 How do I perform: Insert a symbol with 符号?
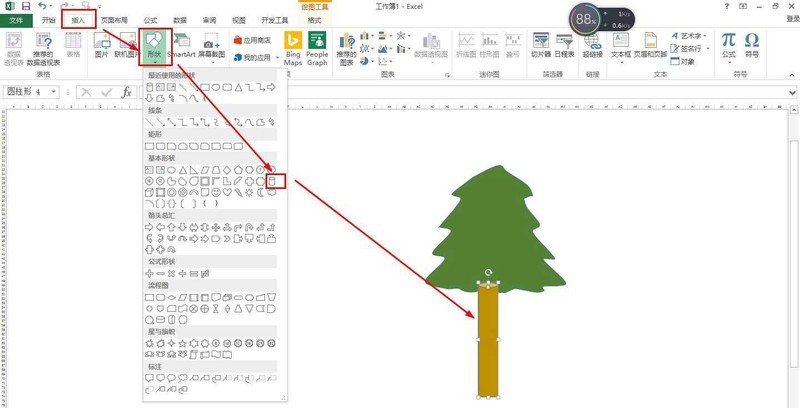pos(752,46)
